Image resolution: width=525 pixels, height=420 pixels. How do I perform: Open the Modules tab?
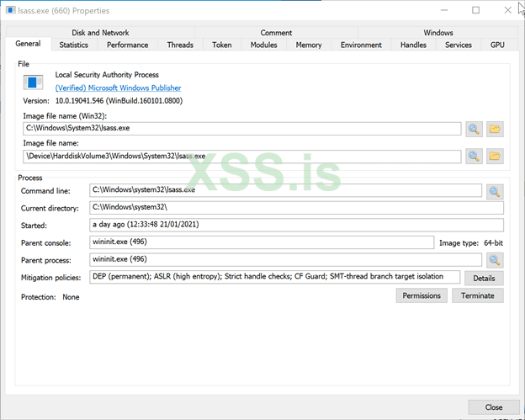[264, 45]
